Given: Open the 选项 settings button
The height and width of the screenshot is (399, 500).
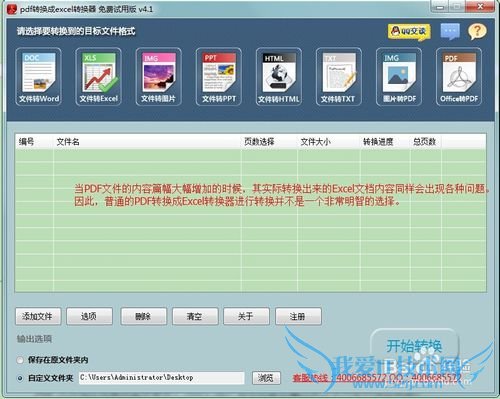Looking at the screenshot, I should 89,316.
